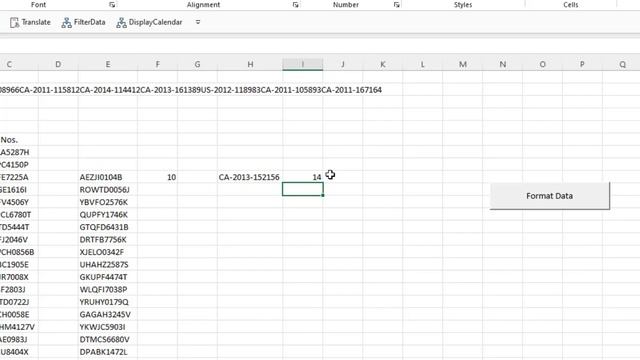Screen dimensions: 640x360
Task: Open Font dialog launcher
Action: [x=112, y=5]
